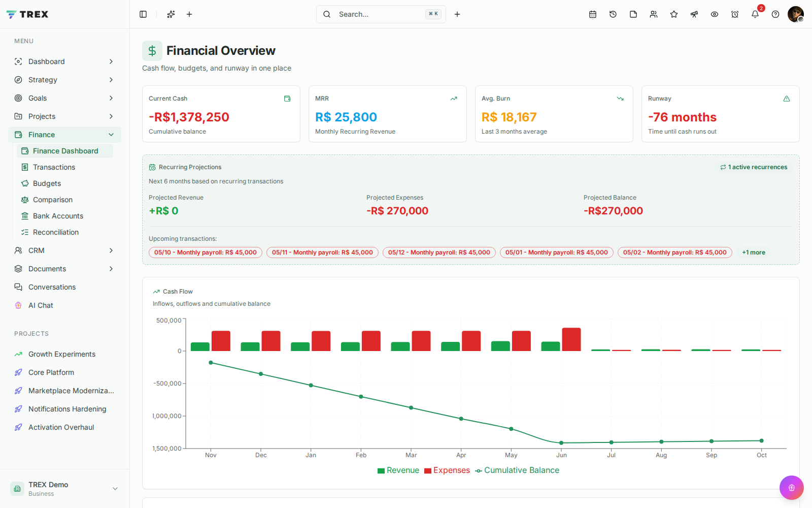
Task: Click the plus icon next to sparkles
Action: point(189,14)
